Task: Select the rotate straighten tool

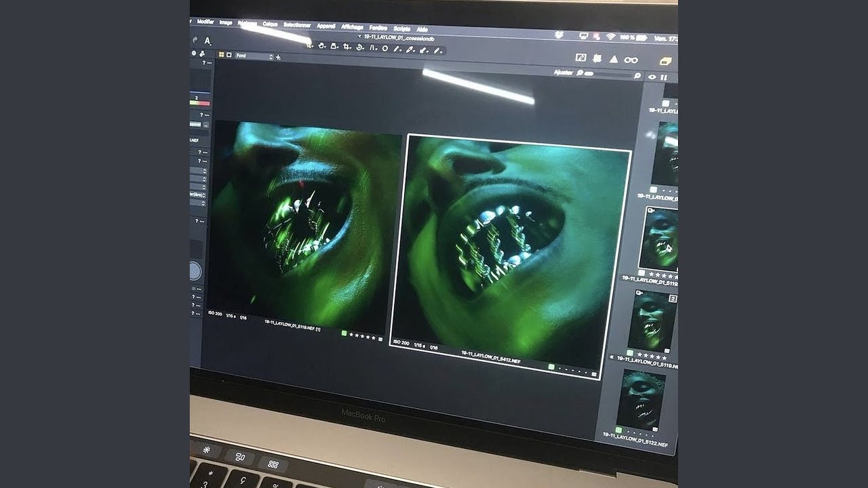Action: pyautogui.click(x=359, y=47)
